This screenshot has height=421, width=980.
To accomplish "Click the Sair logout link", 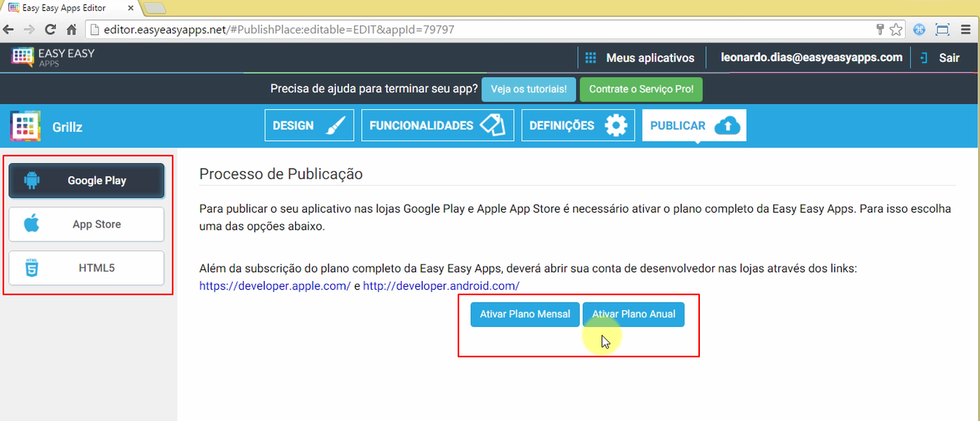I will pyautogui.click(x=949, y=57).
